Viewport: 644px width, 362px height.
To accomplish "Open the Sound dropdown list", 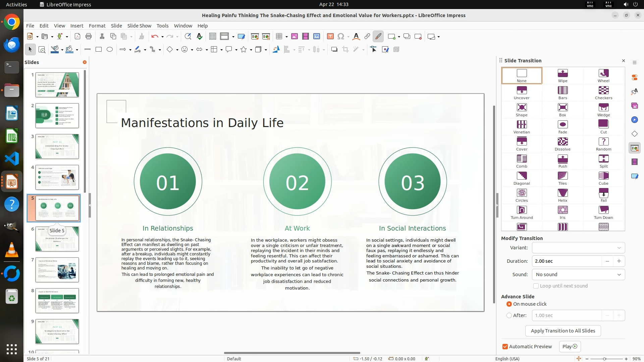I will click(x=578, y=275).
